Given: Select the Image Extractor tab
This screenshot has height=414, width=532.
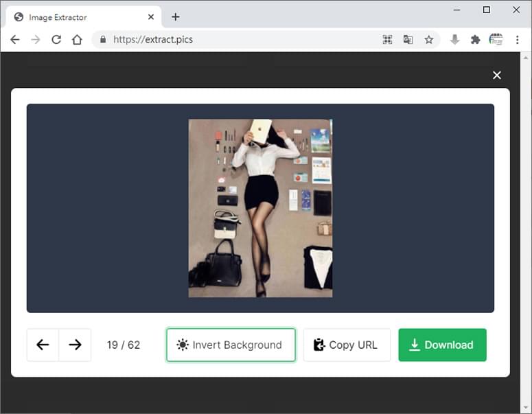Looking at the screenshot, I should tap(83, 17).
